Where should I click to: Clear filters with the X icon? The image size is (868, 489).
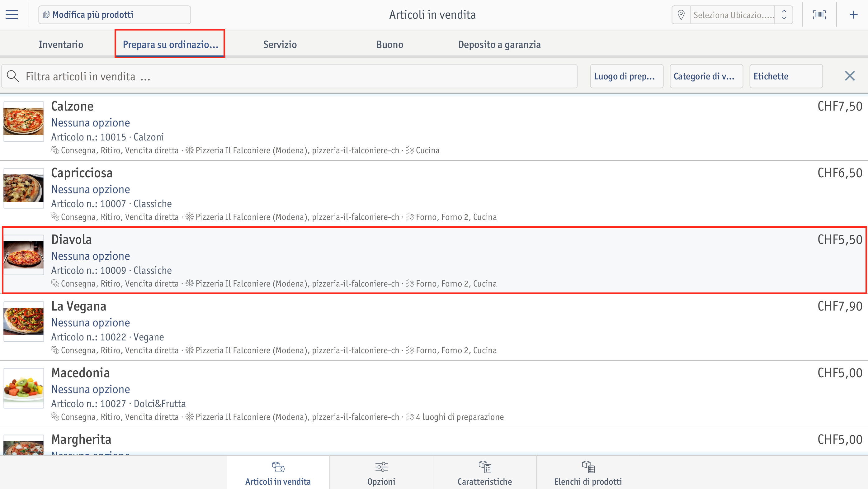[850, 76]
